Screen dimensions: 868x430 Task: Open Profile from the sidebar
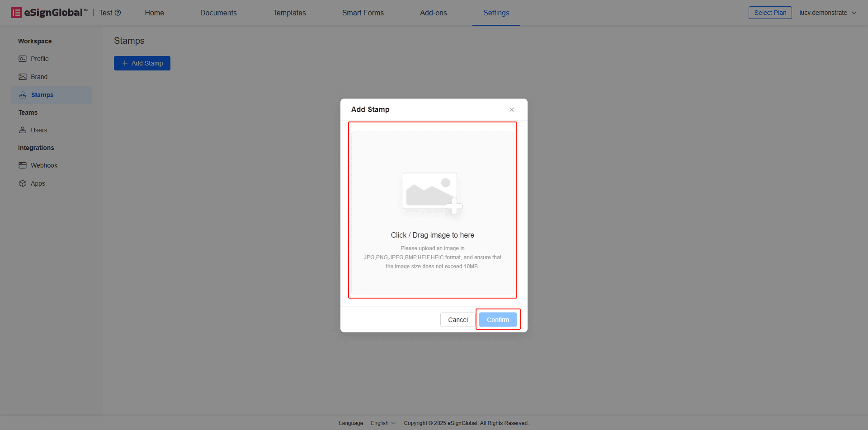click(39, 59)
